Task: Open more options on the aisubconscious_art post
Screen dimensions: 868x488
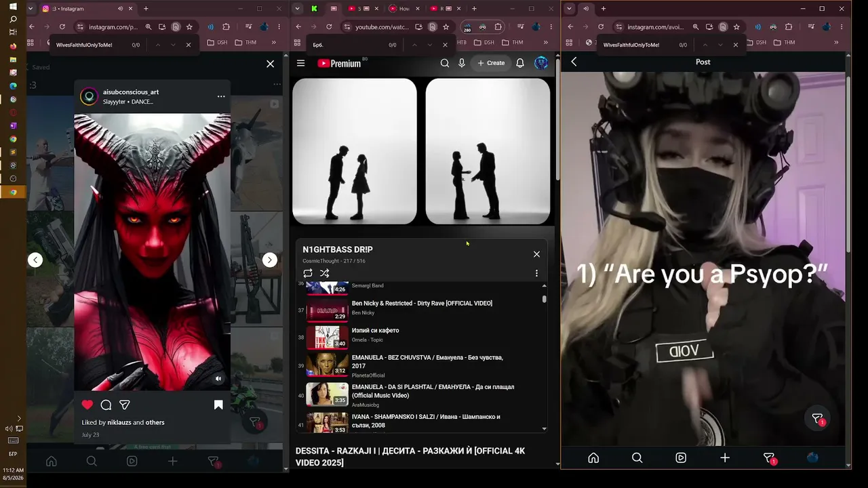Action: coord(221,96)
